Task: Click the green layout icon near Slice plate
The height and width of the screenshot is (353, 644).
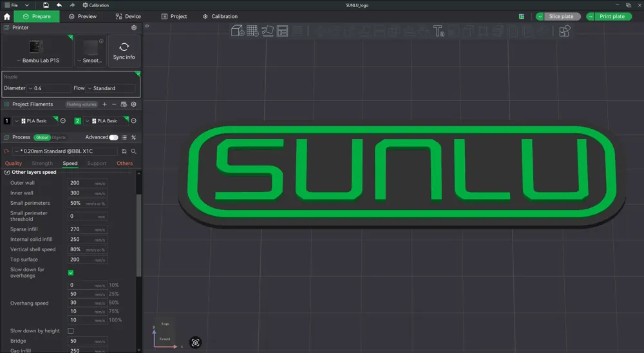Action: (522, 17)
